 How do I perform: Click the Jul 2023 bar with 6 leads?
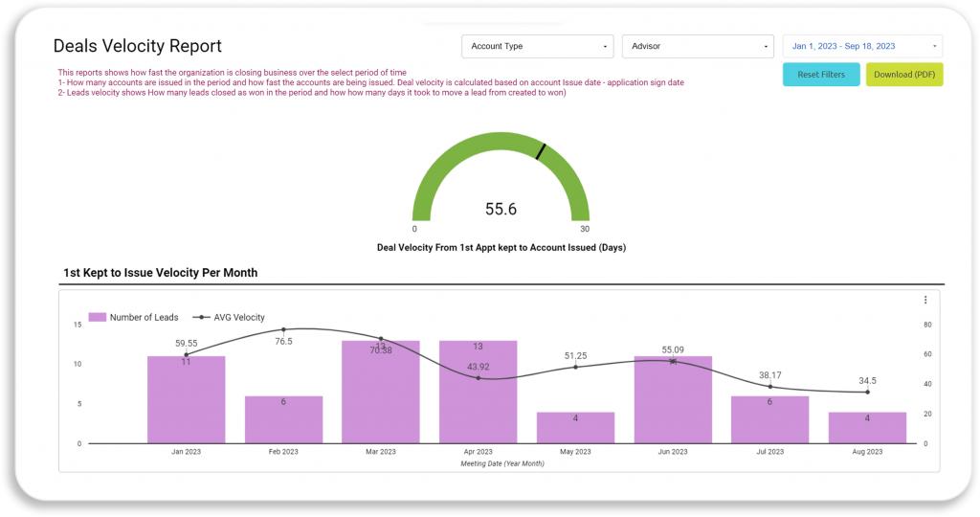[x=770, y=419]
